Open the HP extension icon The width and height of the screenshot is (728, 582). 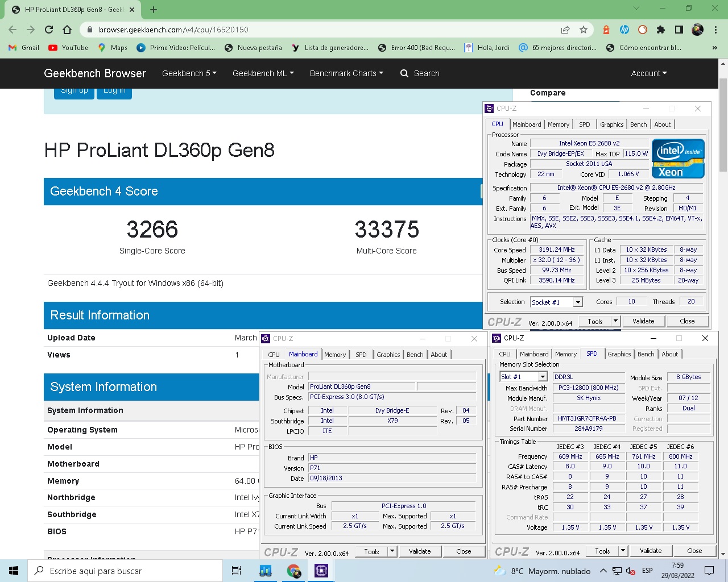tap(624, 30)
